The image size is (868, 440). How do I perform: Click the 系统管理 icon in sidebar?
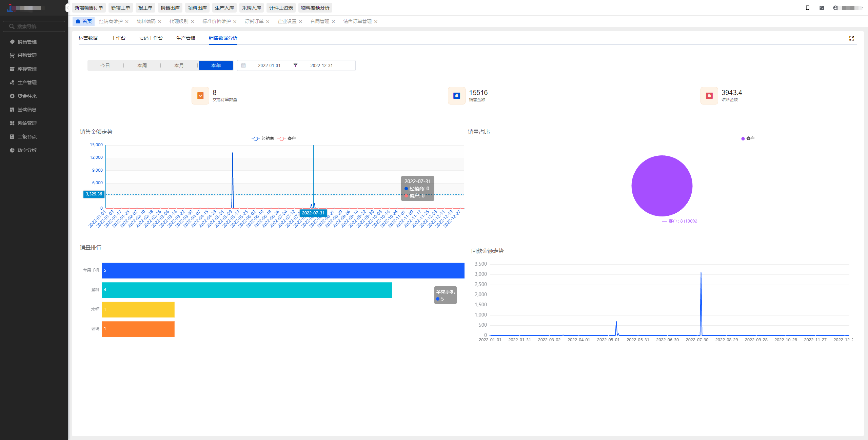[x=12, y=123]
